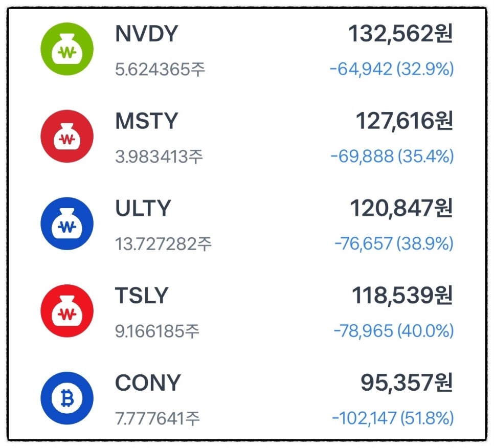Screen dimensions: 494x448
Task: Tap the blue ULTY money bag icon
Action: click(67, 223)
